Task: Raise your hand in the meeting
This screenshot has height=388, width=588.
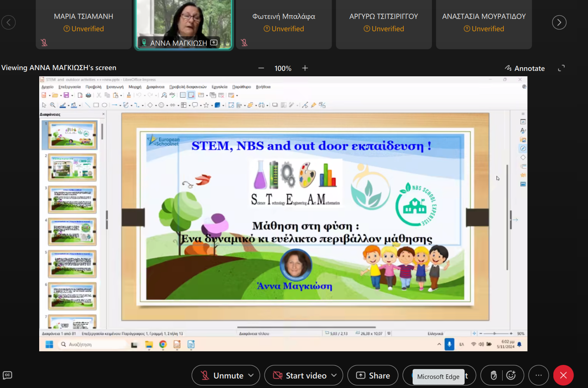Action: click(x=494, y=375)
